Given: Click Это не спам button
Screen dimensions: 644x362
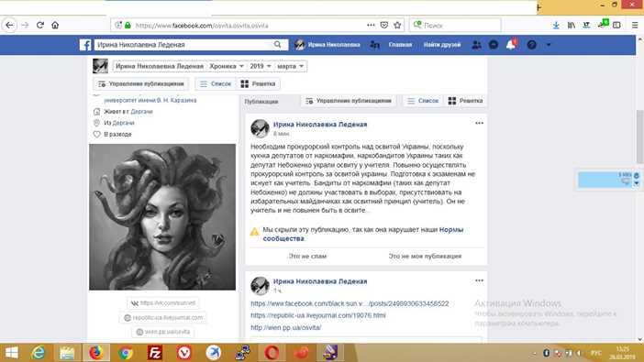Looking at the screenshot, I should 307,256.
